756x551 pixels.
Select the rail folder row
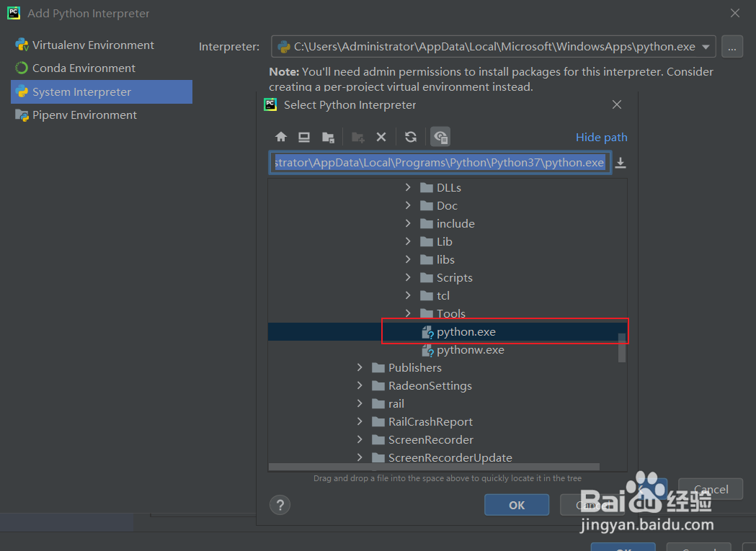pyautogui.click(x=448, y=404)
